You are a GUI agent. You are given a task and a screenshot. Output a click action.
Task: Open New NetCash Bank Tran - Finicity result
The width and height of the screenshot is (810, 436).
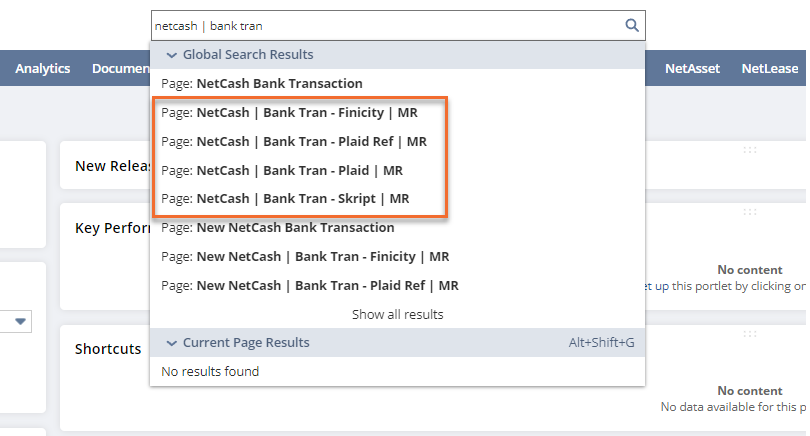[x=397, y=257]
